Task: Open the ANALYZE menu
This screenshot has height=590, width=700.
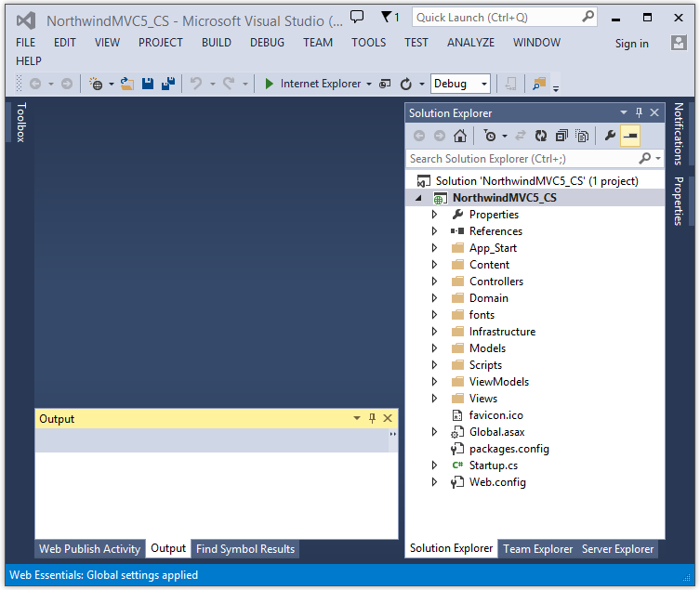Action: (x=470, y=43)
